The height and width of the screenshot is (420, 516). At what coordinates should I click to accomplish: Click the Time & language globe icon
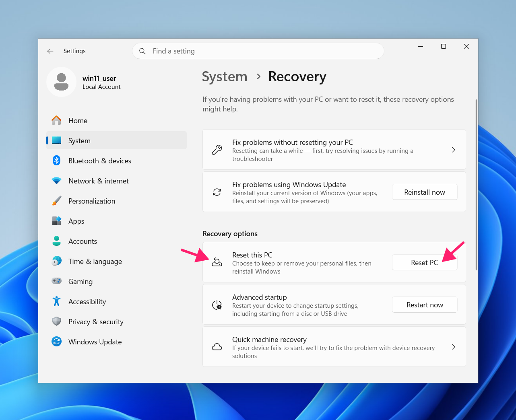pos(57,261)
